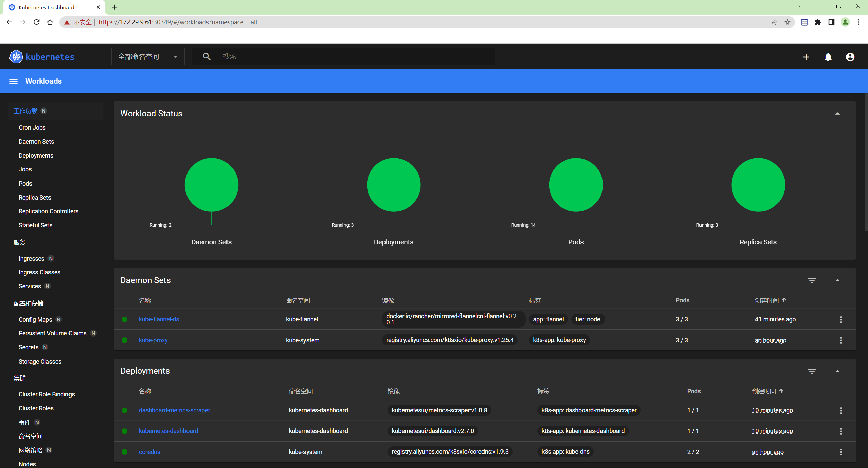Collapse the Workload Status card
This screenshot has height=468, width=868.
(x=837, y=114)
